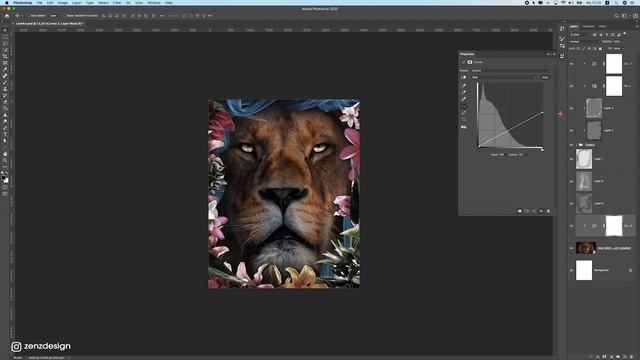Toggle Show Transform Controls checkbox
This screenshot has height=360, width=640.
(x=64, y=16)
